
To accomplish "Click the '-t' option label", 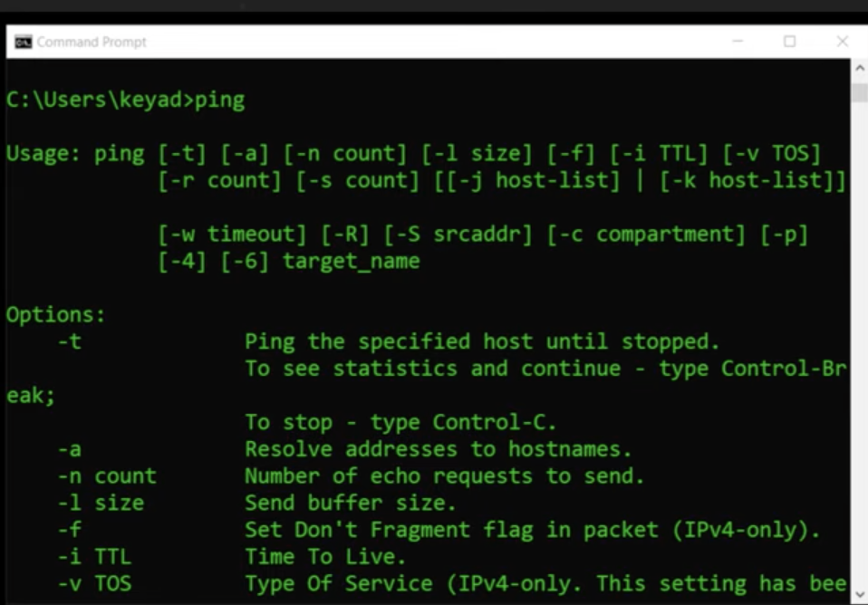I will point(70,342).
